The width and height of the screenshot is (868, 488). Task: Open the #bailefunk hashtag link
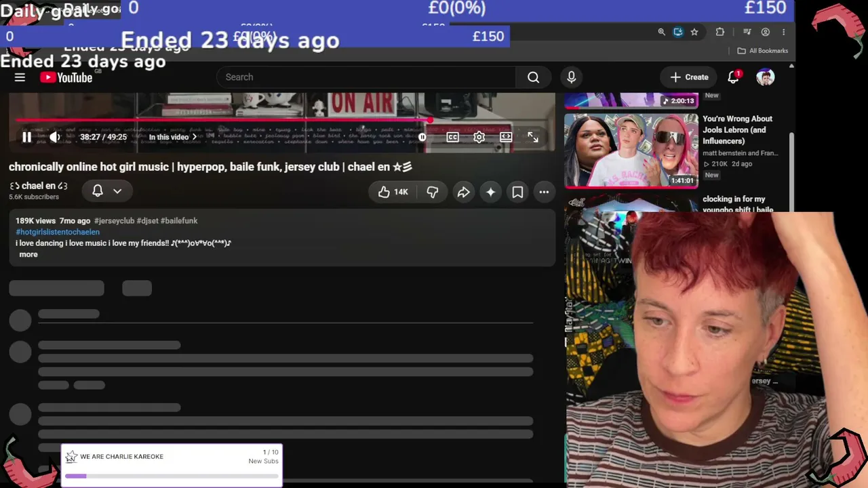(x=179, y=221)
